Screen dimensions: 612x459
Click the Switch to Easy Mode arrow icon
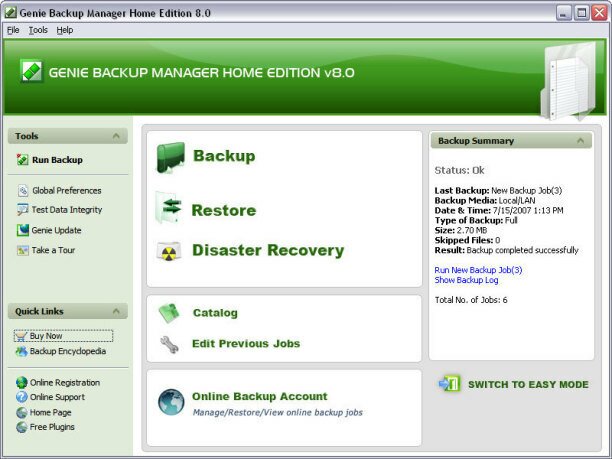[x=449, y=384]
